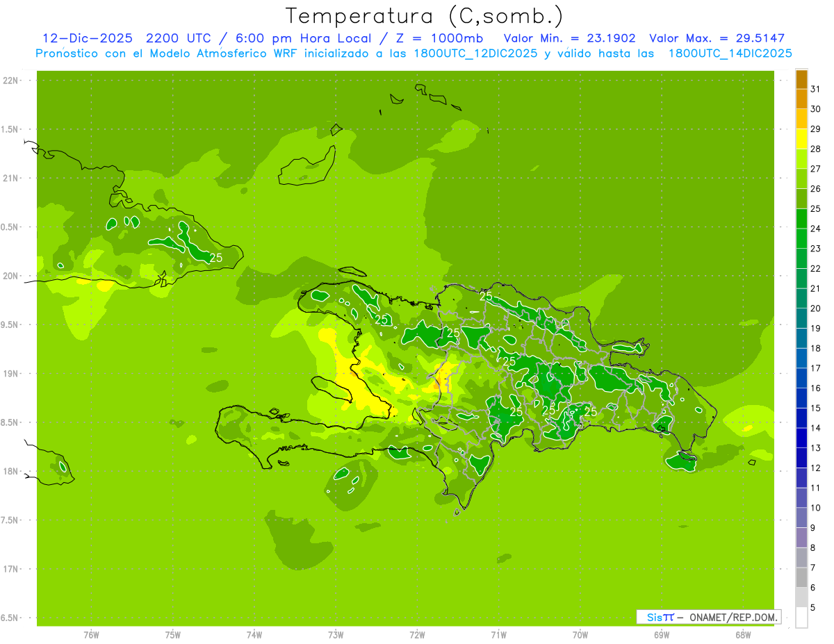Click the '9.5N' latitude axis label
Screen dimensions: 834x644
10,324
